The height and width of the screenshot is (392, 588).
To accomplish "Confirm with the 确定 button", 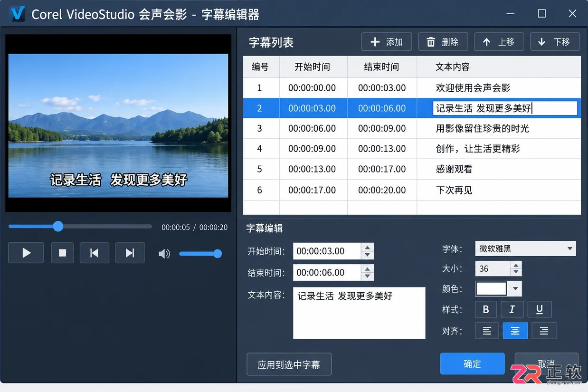I will point(472,364).
